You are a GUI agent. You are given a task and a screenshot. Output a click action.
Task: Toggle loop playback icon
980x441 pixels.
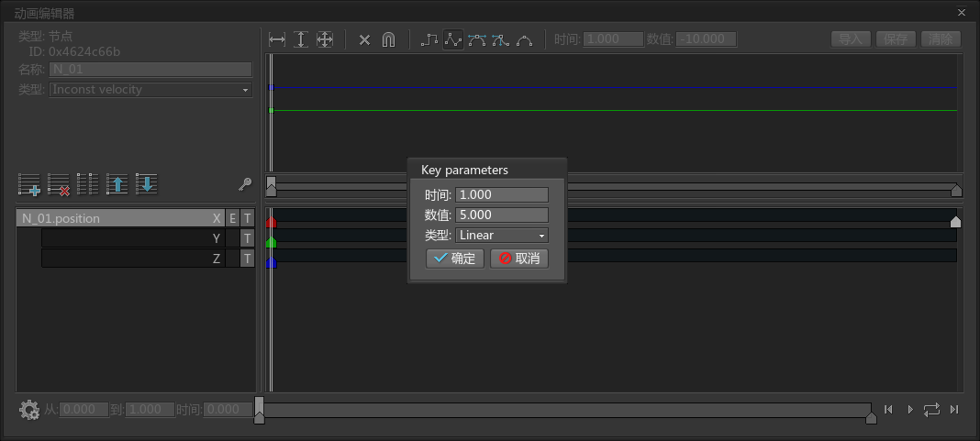click(931, 409)
